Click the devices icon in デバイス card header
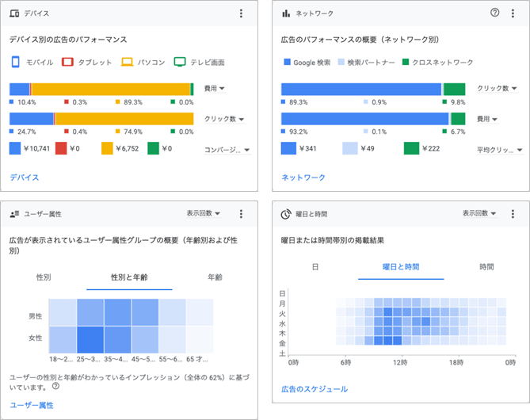The width and height of the screenshot is (530, 420). (14, 13)
